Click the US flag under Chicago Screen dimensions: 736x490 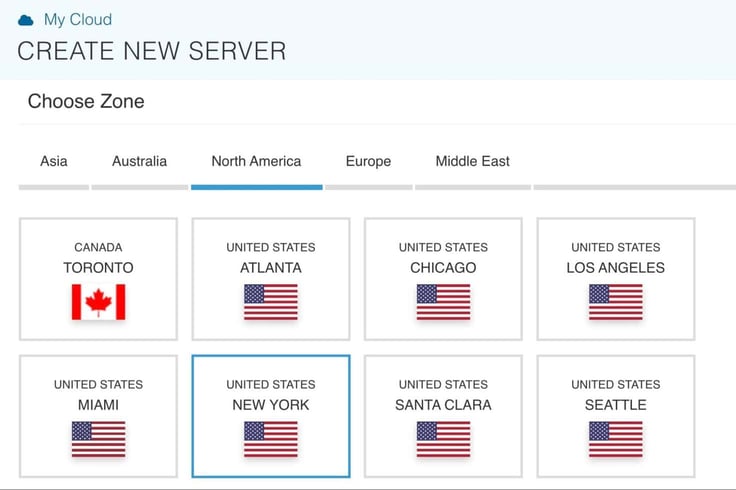443,302
